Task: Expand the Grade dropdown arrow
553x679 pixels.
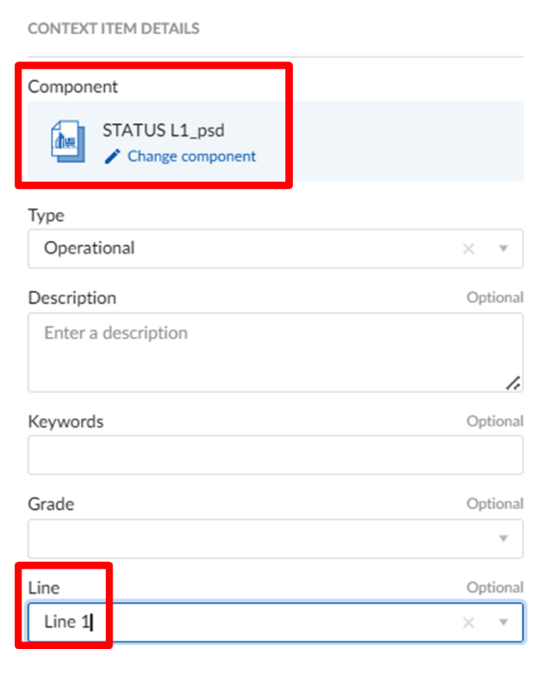Action: pos(503,539)
